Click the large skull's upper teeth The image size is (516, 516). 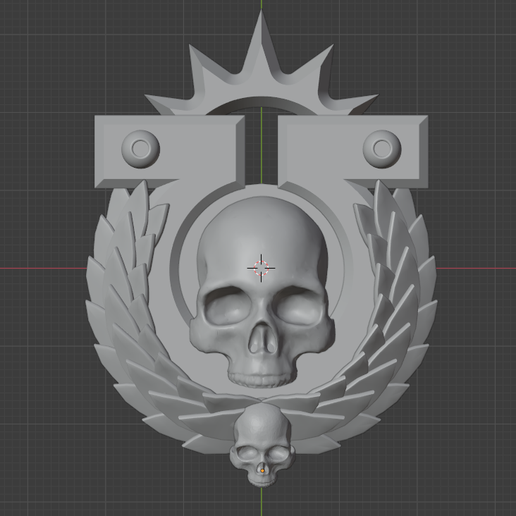[262, 379]
